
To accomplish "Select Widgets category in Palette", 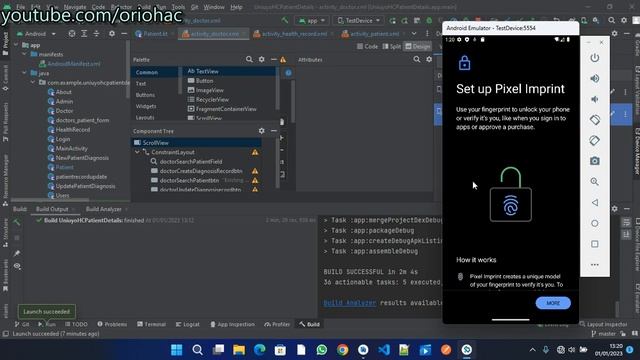I will click(x=146, y=106).
